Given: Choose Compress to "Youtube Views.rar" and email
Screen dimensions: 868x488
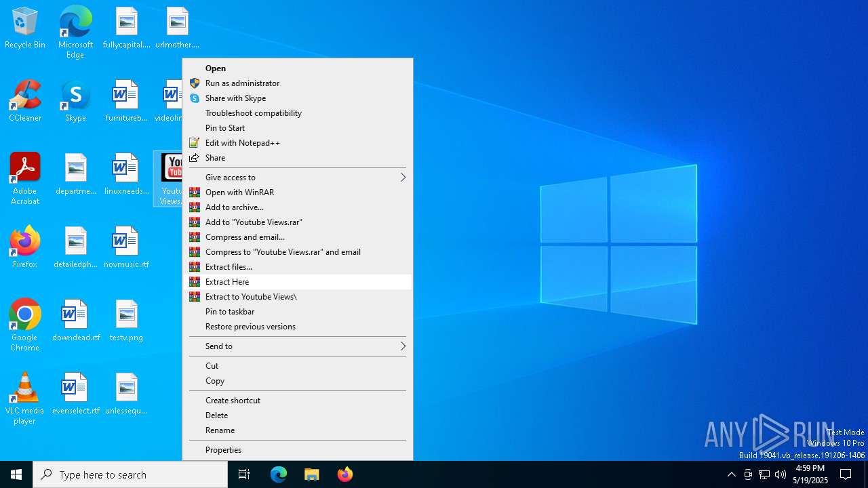Looking at the screenshot, I should [298, 252].
